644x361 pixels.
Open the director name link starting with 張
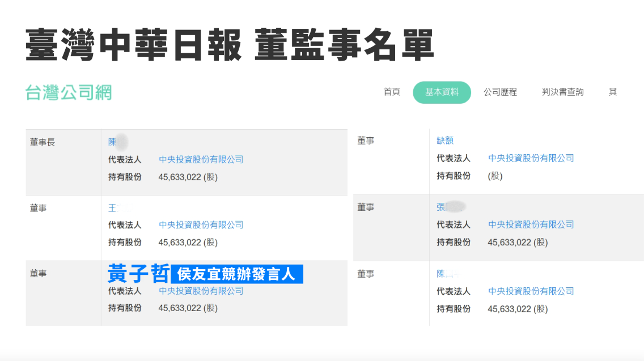pos(442,207)
